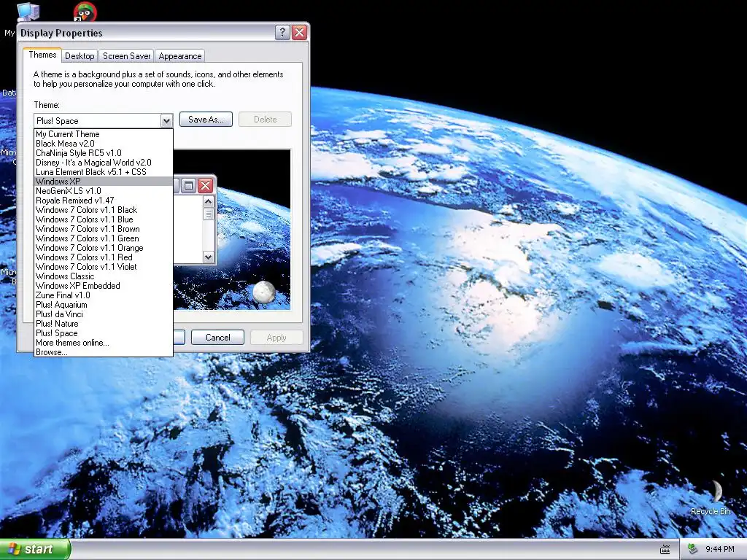Pick Luna Element Black v5.1 + CSS
747x560 pixels.
pyautogui.click(x=104, y=172)
